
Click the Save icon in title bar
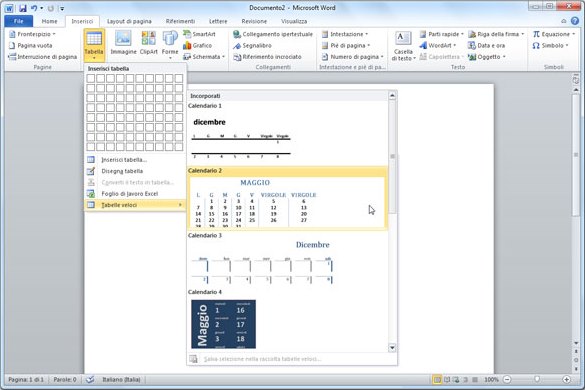pos(23,8)
